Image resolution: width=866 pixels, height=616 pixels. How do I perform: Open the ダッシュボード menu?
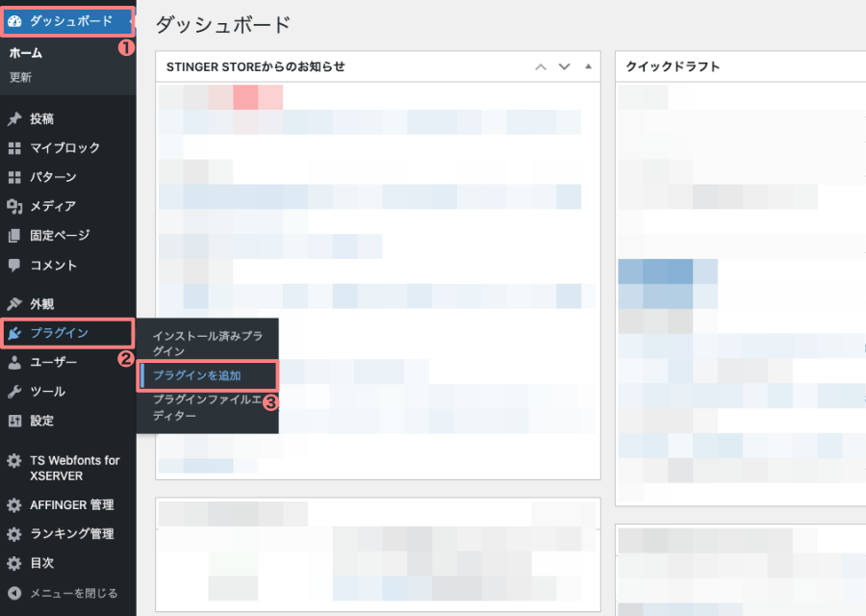pyautogui.click(x=67, y=21)
